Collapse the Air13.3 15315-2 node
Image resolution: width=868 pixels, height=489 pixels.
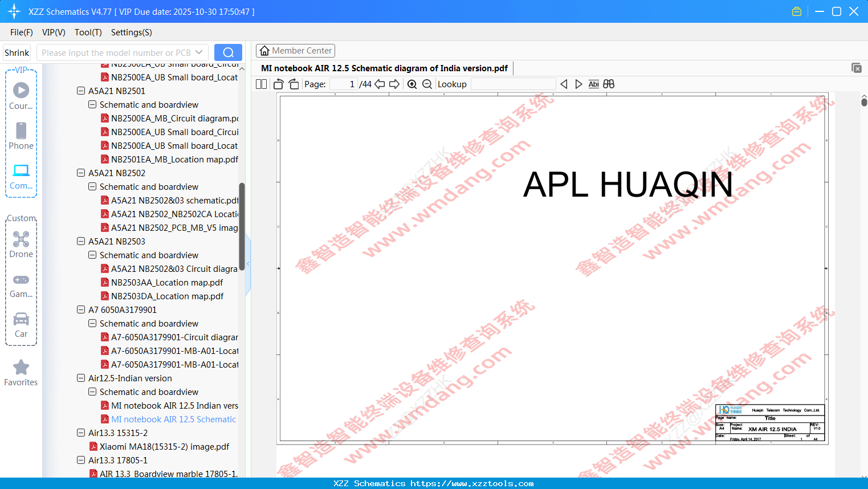coord(81,433)
